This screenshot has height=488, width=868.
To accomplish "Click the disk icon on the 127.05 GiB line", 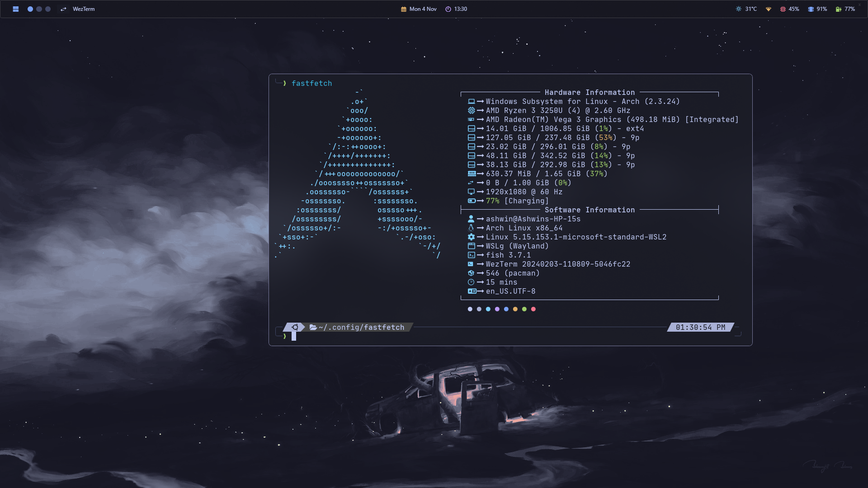I will [471, 138].
